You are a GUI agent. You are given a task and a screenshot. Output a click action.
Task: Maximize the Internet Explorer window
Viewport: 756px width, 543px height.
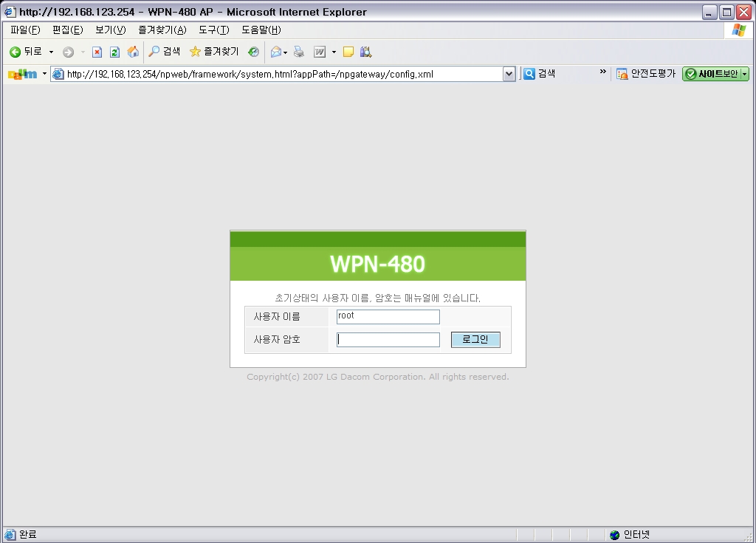click(x=726, y=12)
